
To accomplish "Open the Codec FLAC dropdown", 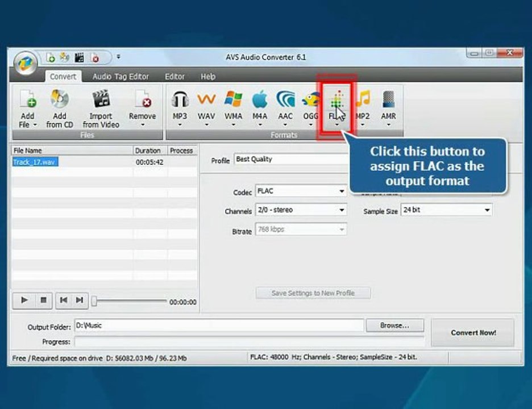I will tap(301, 191).
